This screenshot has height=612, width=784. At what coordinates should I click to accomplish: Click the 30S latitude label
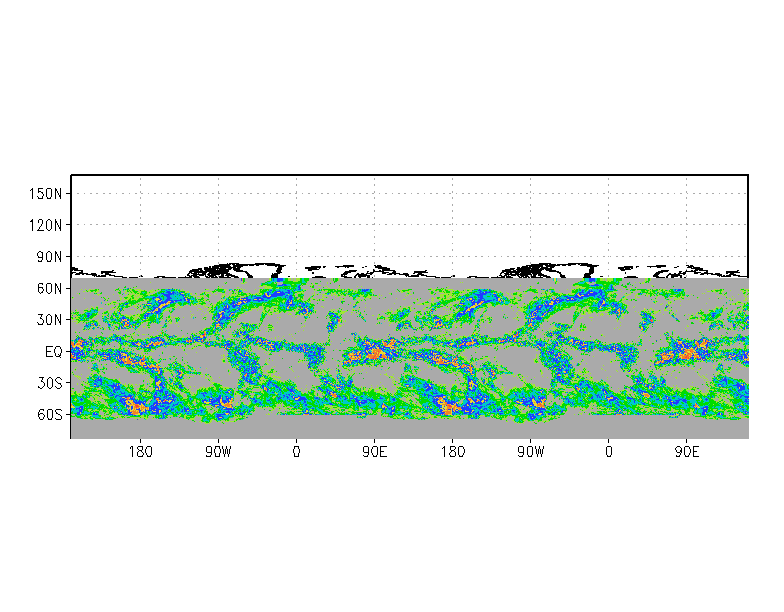(49, 384)
